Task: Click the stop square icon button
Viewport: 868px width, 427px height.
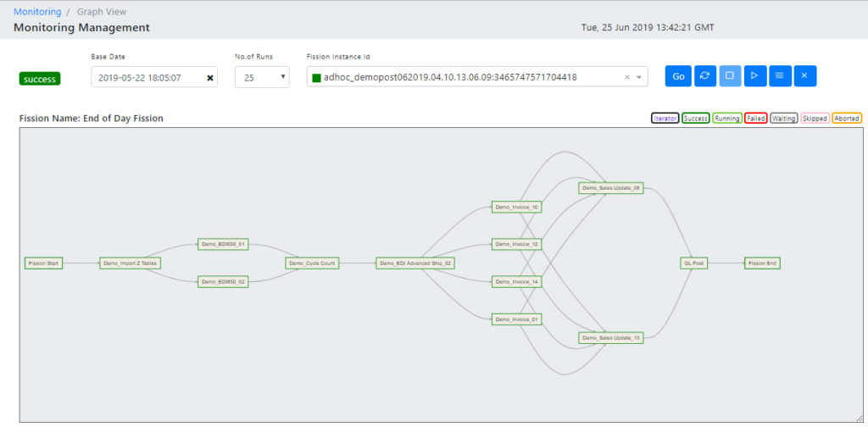Action: click(729, 76)
